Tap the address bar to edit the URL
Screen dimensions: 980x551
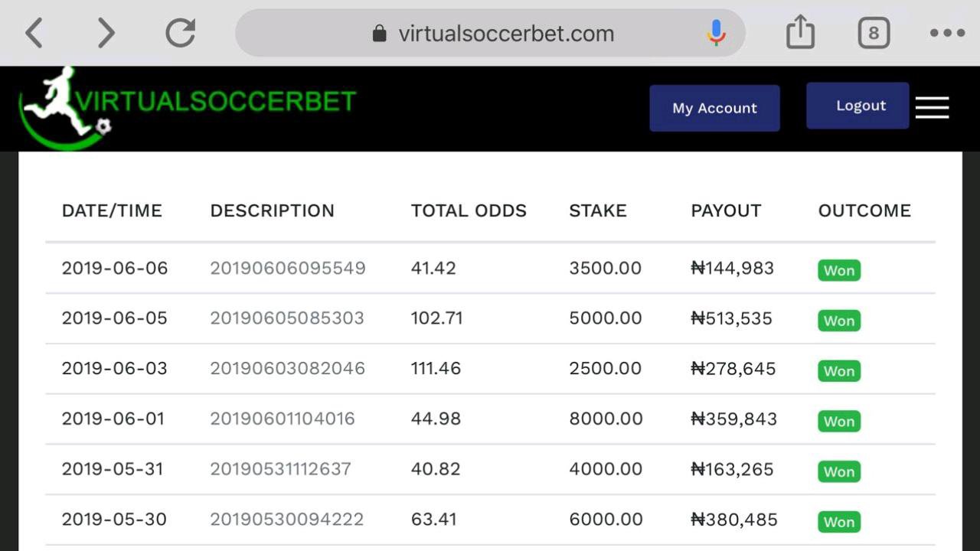click(505, 33)
